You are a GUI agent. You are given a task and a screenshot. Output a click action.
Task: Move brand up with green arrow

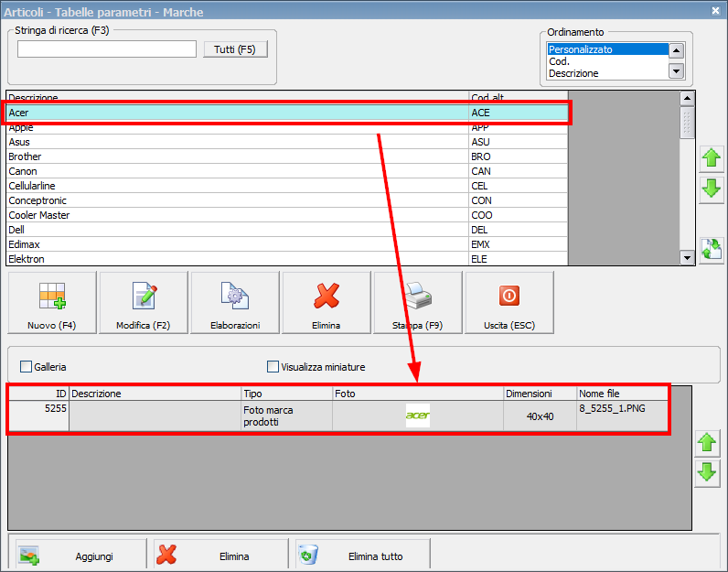712,158
